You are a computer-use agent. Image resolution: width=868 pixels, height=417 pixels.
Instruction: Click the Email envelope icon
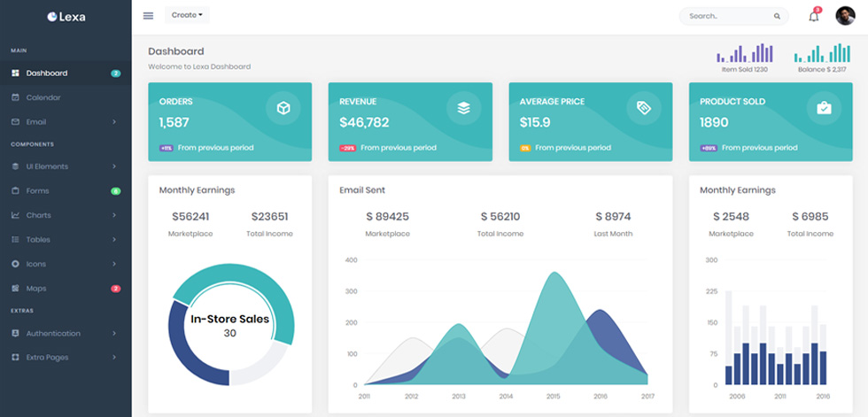(16, 121)
